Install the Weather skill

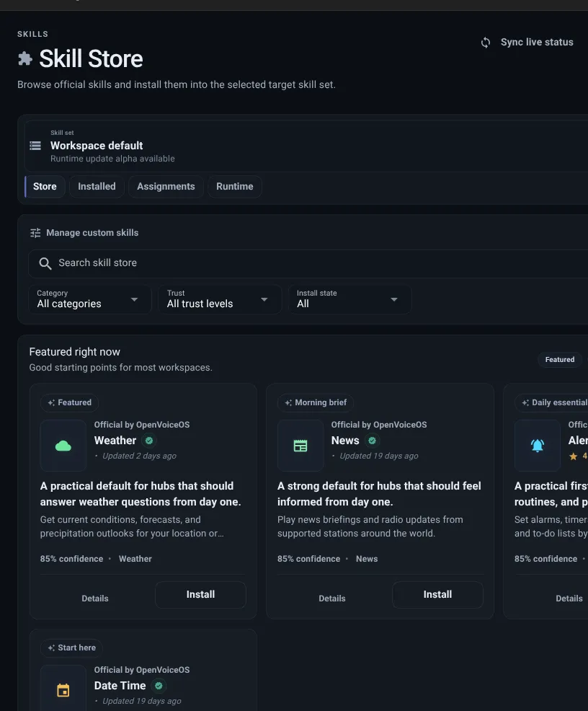[200, 594]
